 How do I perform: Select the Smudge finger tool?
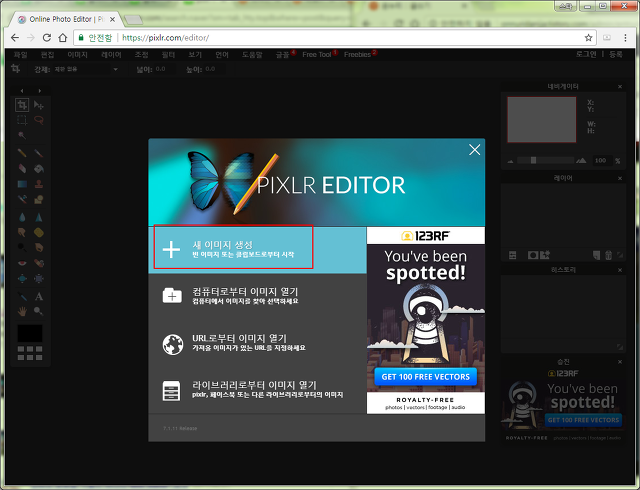(x=22, y=232)
